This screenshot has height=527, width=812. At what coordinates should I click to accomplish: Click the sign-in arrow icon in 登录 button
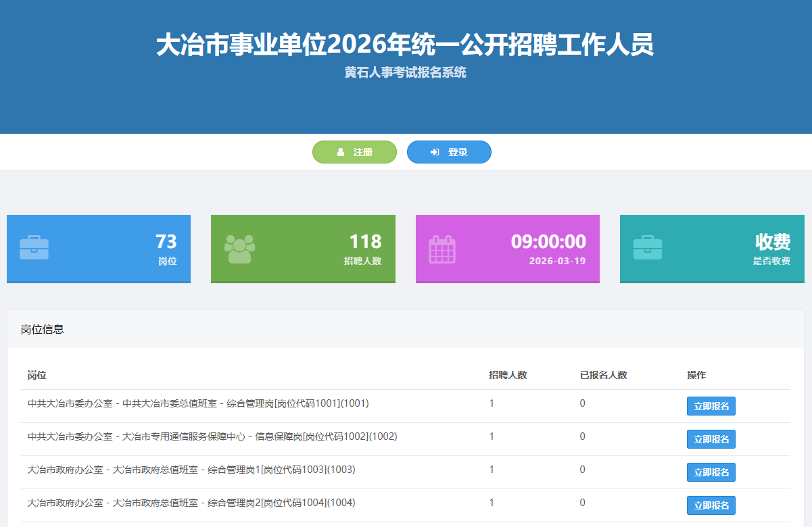pyautogui.click(x=435, y=153)
